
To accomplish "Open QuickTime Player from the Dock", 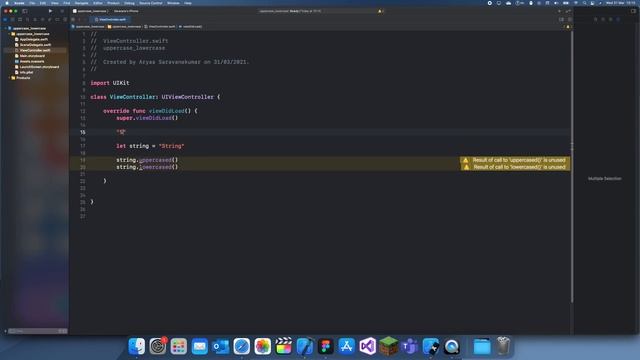I will (452, 346).
